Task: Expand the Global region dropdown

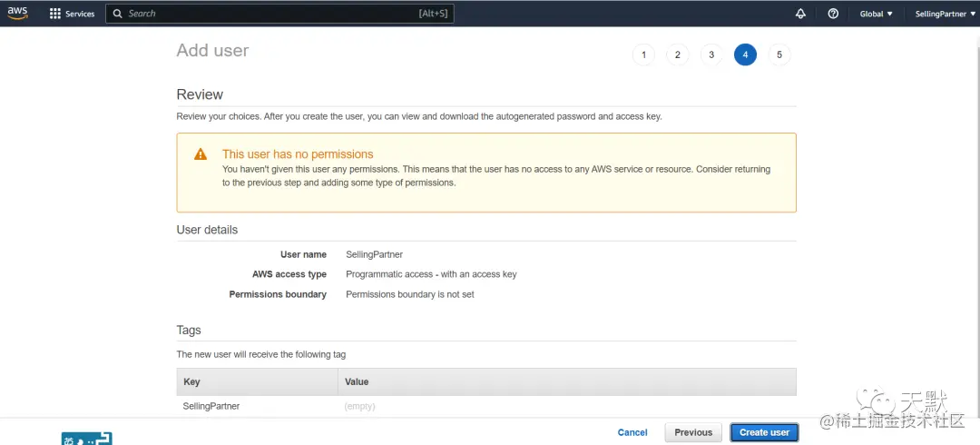Action: pyautogui.click(x=876, y=14)
